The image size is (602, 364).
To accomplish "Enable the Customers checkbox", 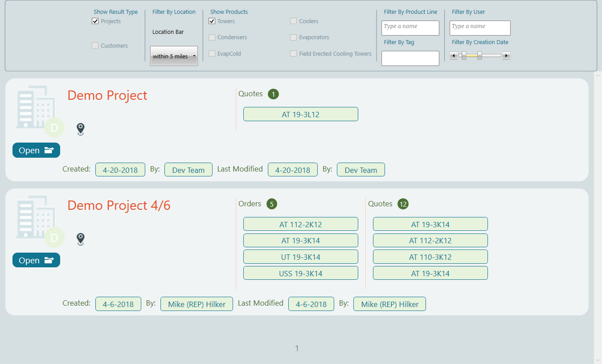I will point(95,45).
